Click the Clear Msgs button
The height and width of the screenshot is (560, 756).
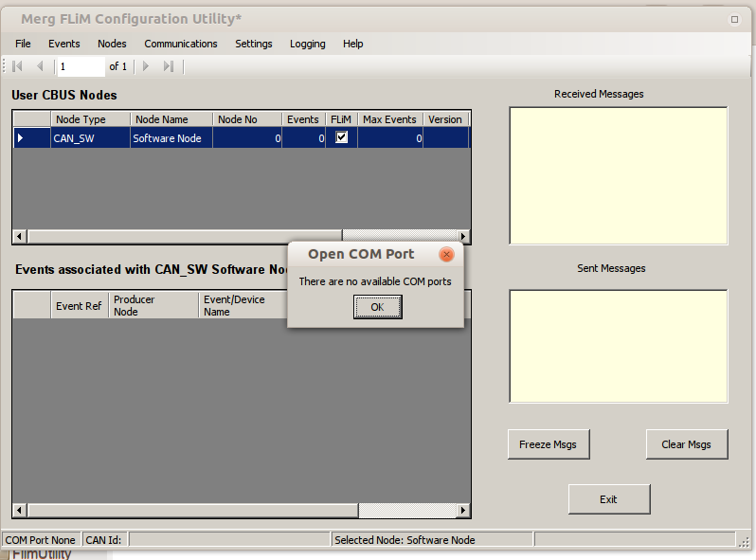click(687, 444)
